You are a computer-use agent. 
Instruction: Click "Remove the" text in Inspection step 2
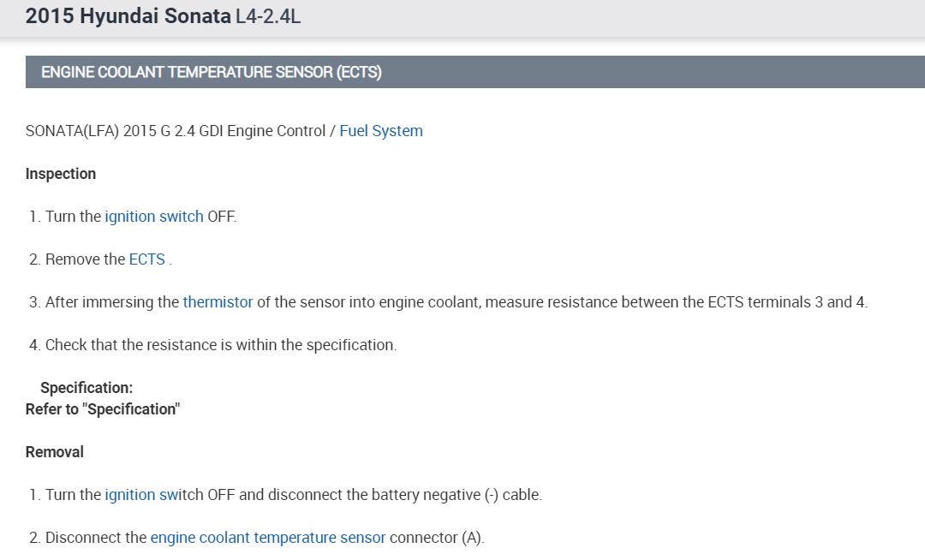tap(85, 259)
